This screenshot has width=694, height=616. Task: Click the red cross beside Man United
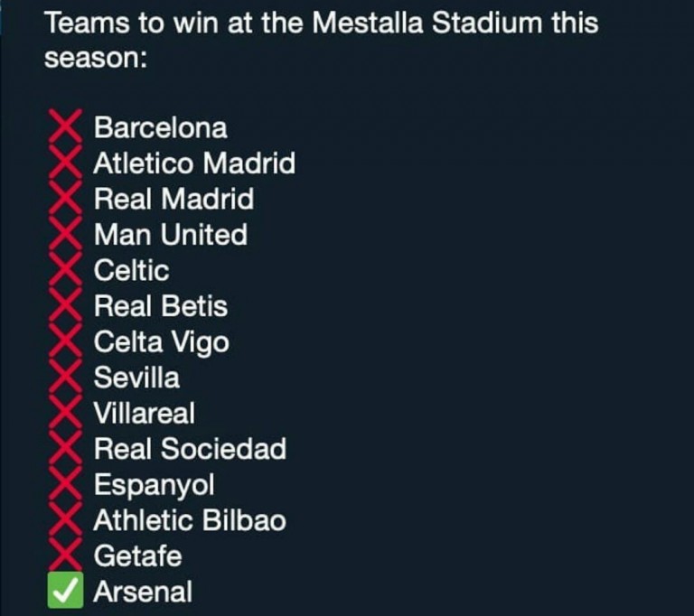point(65,234)
